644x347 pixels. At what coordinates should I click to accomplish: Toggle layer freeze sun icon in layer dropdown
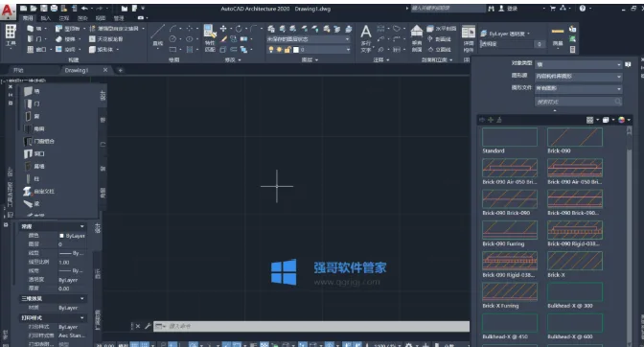click(x=279, y=50)
